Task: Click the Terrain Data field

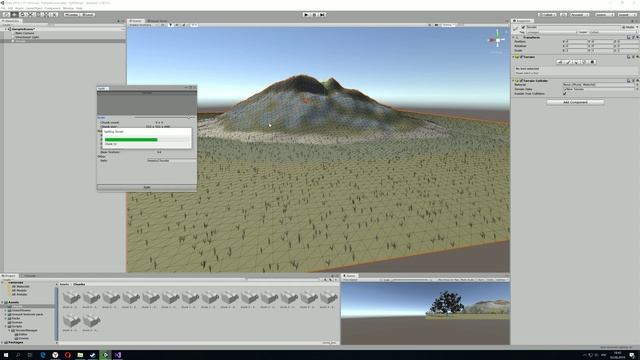Action: [599, 89]
